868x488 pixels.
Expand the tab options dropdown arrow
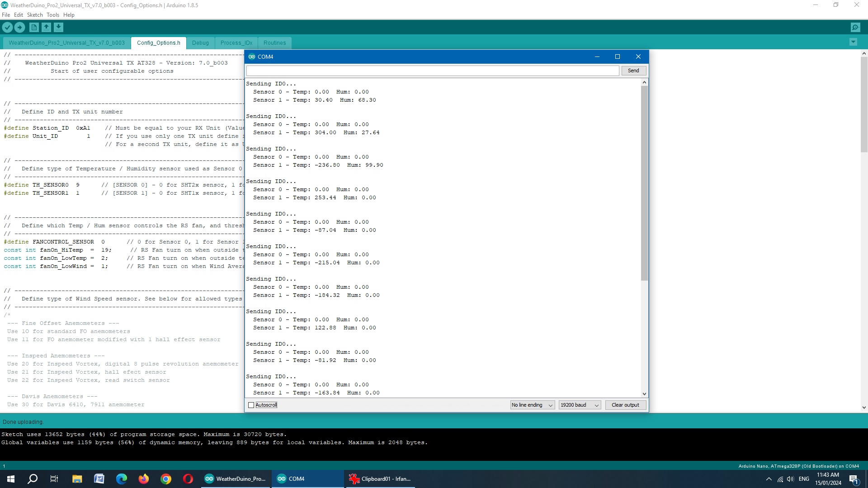[853, 42]
